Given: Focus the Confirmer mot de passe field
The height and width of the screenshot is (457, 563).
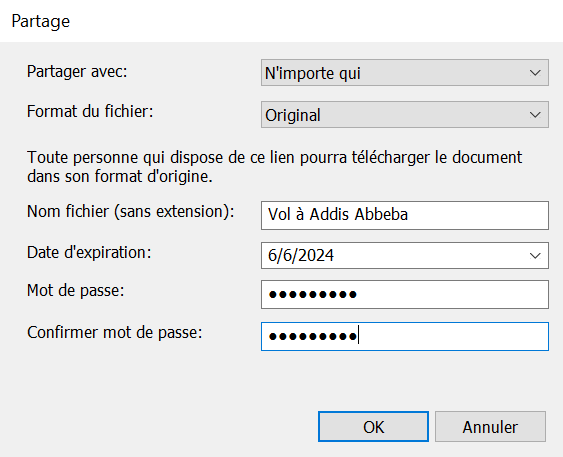Looking at the screenshot, I should click(405, 336).
